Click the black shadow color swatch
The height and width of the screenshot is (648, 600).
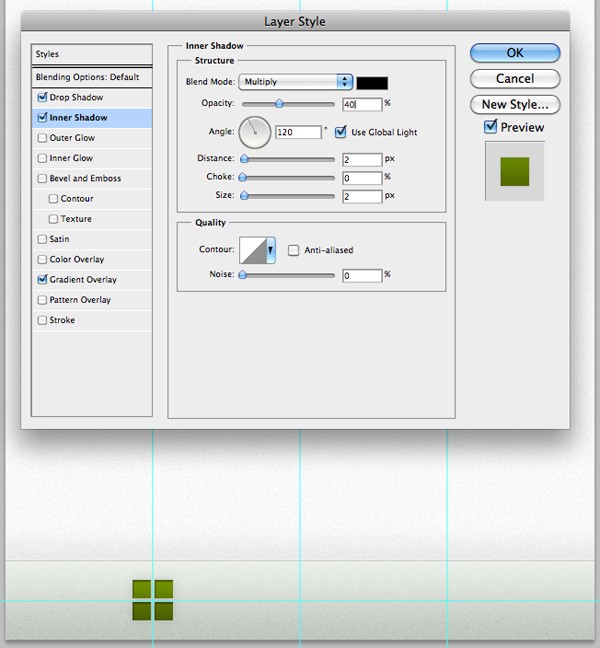click(x=372, y=83)
